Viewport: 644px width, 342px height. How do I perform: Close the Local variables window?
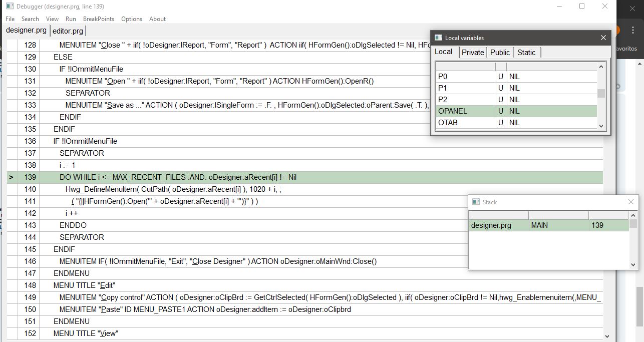[603, 38]
